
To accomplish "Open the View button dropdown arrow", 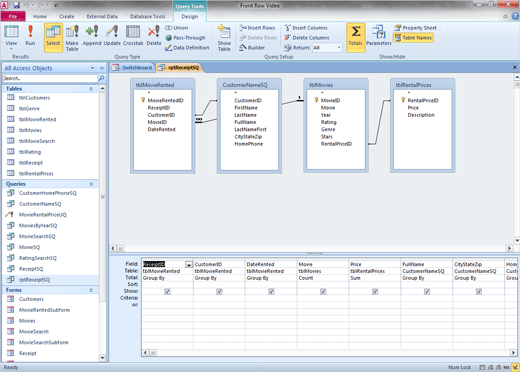I will tap(11, 49).
